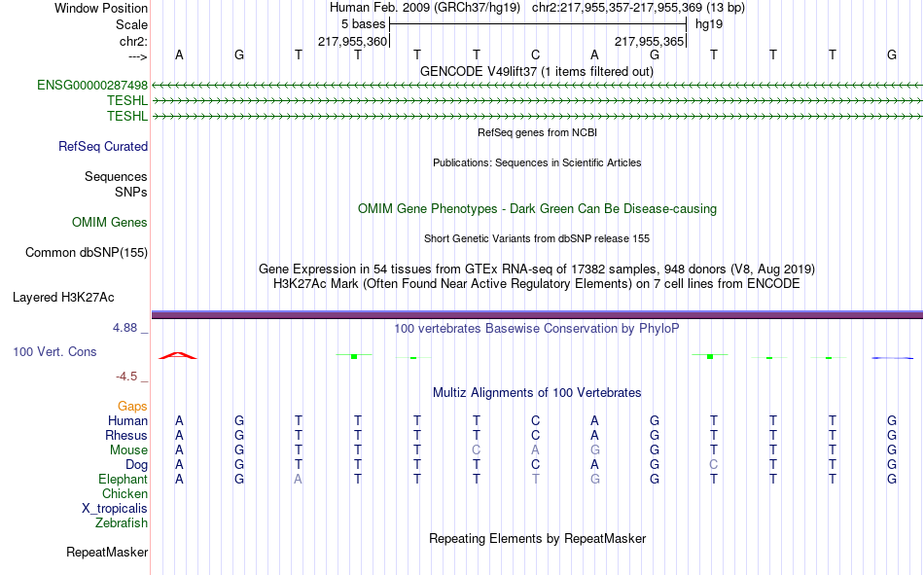
Task: Select the Mouse species row label
Action: tap(128, 449)
